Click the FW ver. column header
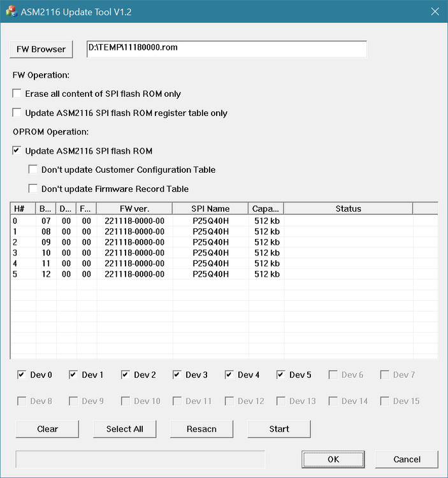The image size is (448, 478). 134,208
